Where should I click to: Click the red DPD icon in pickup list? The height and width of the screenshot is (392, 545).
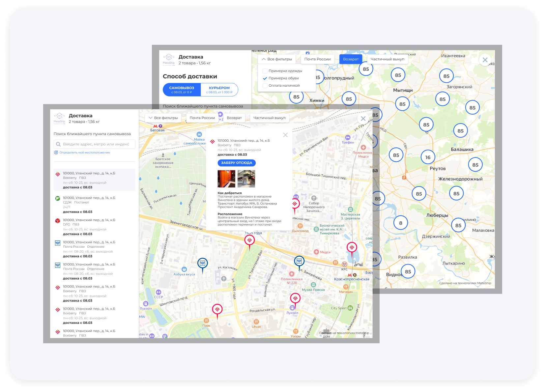58,221
